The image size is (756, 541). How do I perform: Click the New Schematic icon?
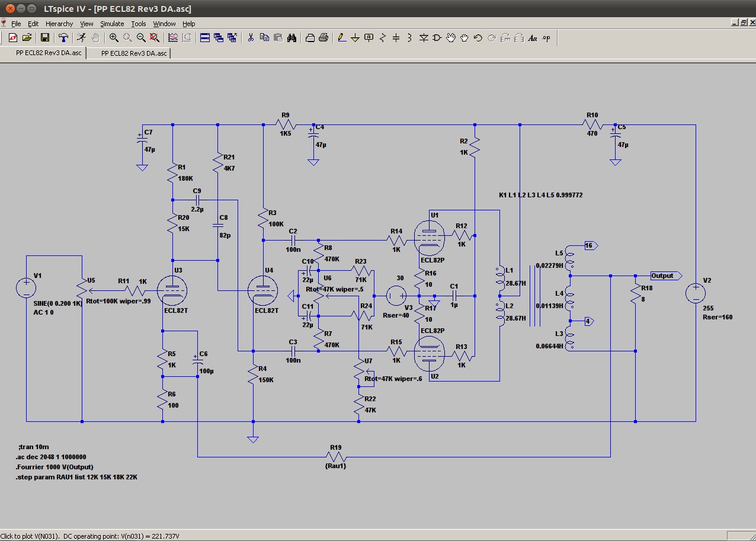[12, 38]
